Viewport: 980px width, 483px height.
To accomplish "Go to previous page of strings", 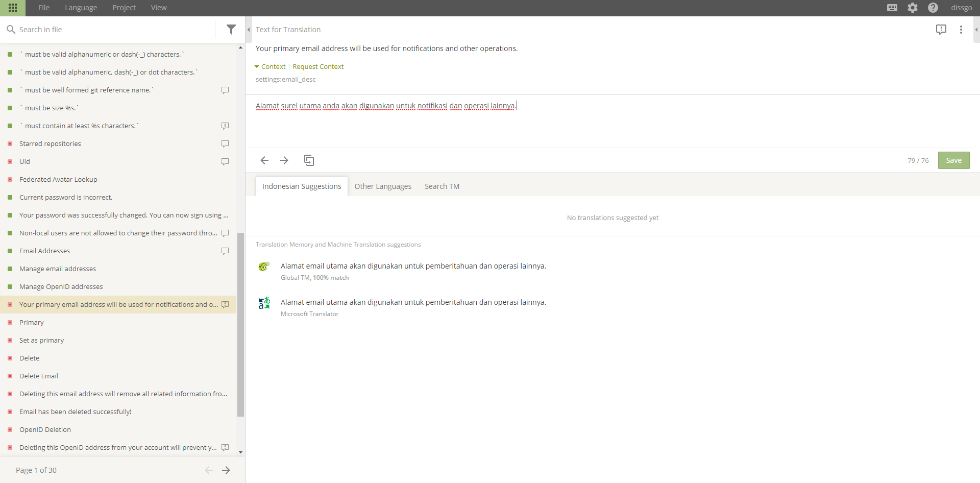I will [x=209, y=470].
